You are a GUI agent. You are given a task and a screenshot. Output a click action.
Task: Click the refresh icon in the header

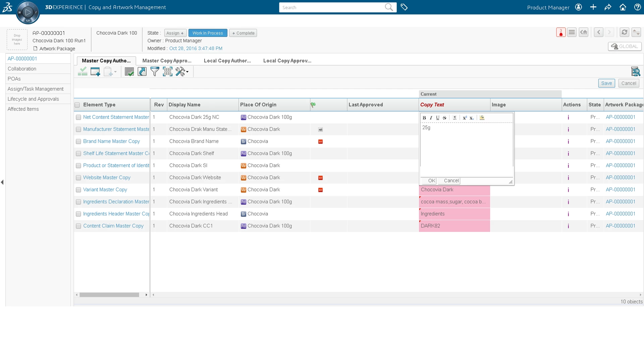coord(624,32)
